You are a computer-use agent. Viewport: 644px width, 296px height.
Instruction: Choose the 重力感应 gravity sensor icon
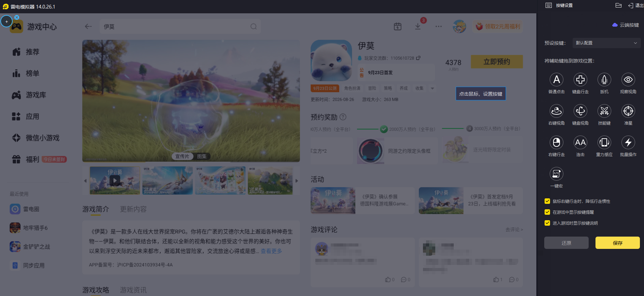604,142
